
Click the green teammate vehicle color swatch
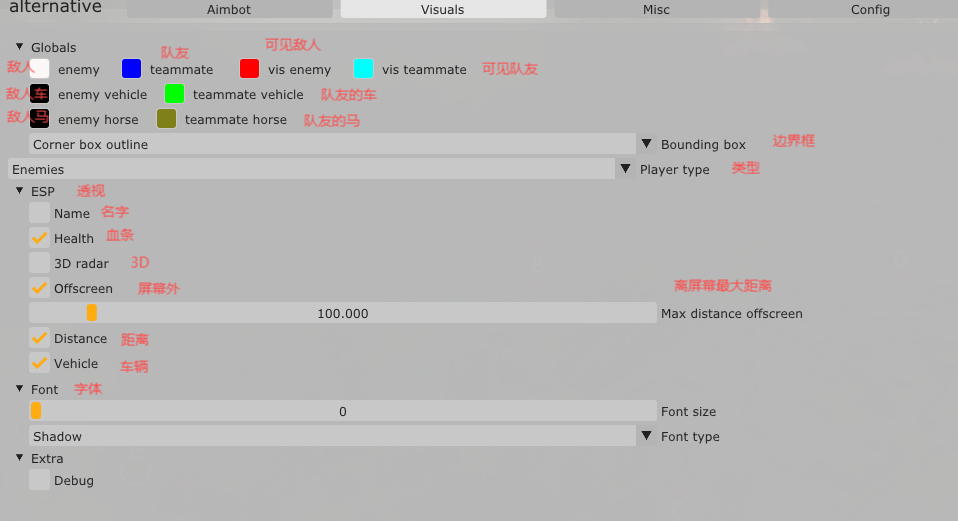pos(174,94)
